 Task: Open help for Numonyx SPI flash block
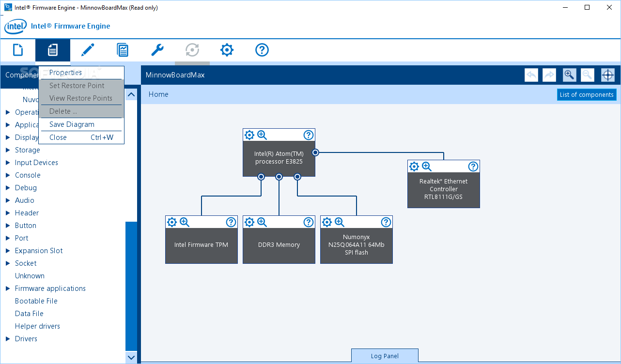coord(386,222)
